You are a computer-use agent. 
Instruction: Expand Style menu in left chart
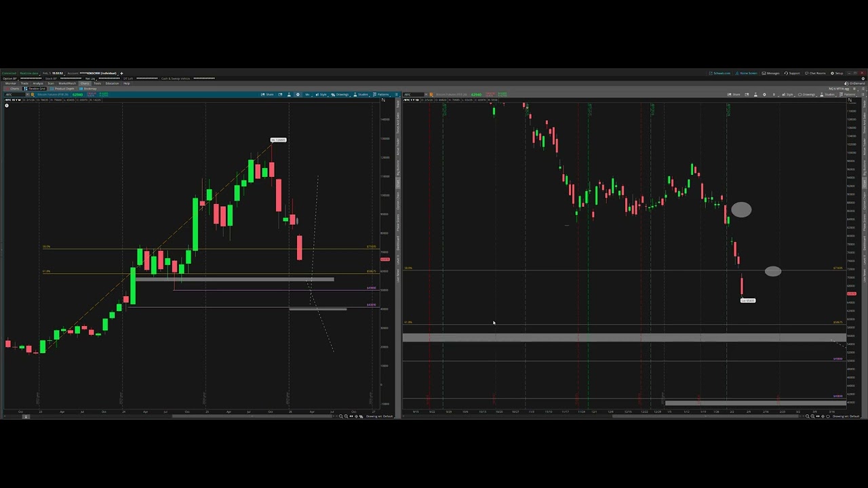[x=322, y=94]
